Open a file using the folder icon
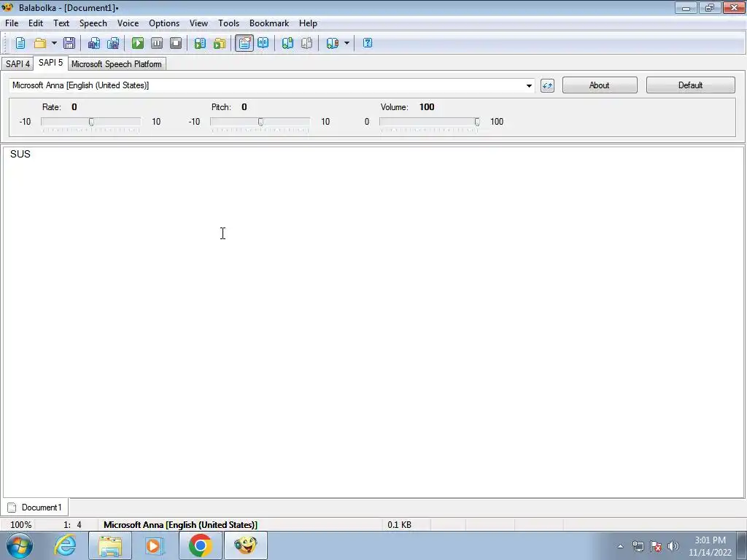Image resolution: width=747 pixels, height=560 pixels. (40, 43)
